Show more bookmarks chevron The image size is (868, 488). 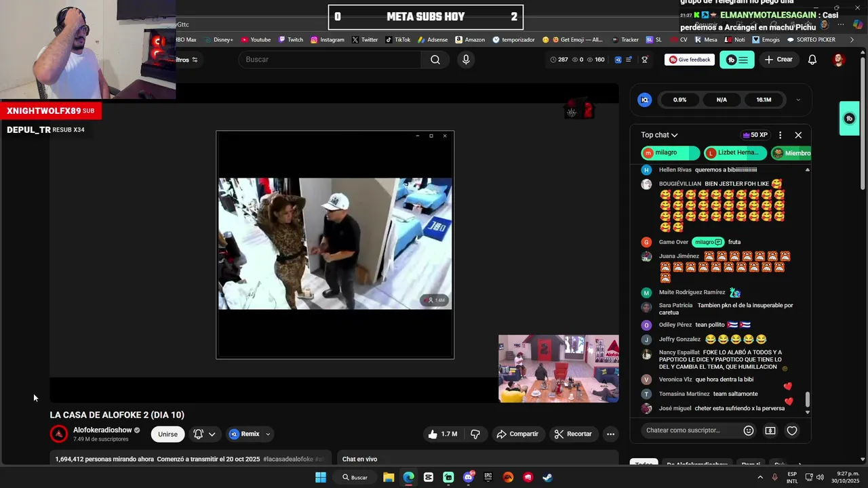(x=852, y=39)
